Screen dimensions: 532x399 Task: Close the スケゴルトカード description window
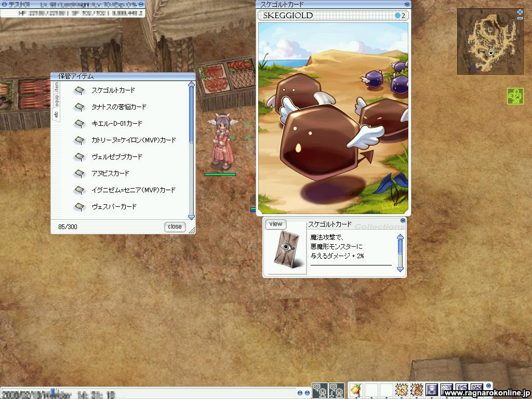403,220
